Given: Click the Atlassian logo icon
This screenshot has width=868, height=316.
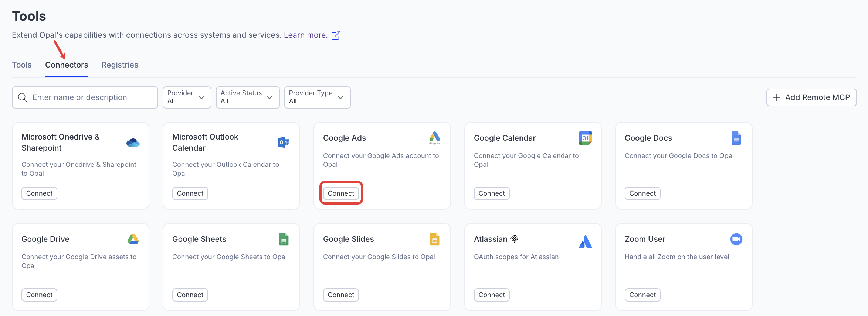Looking at the screenshot, I should pyautogui.click(x=585, y=242).
